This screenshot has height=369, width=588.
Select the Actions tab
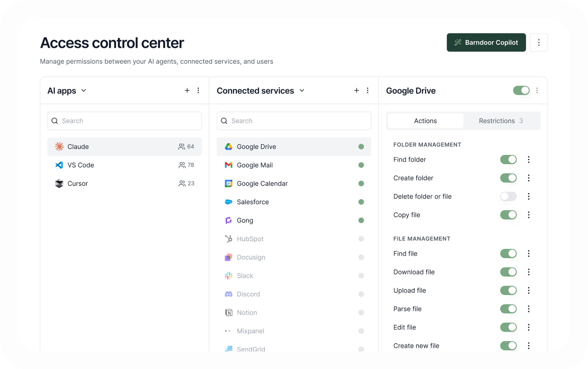point(425,121)
